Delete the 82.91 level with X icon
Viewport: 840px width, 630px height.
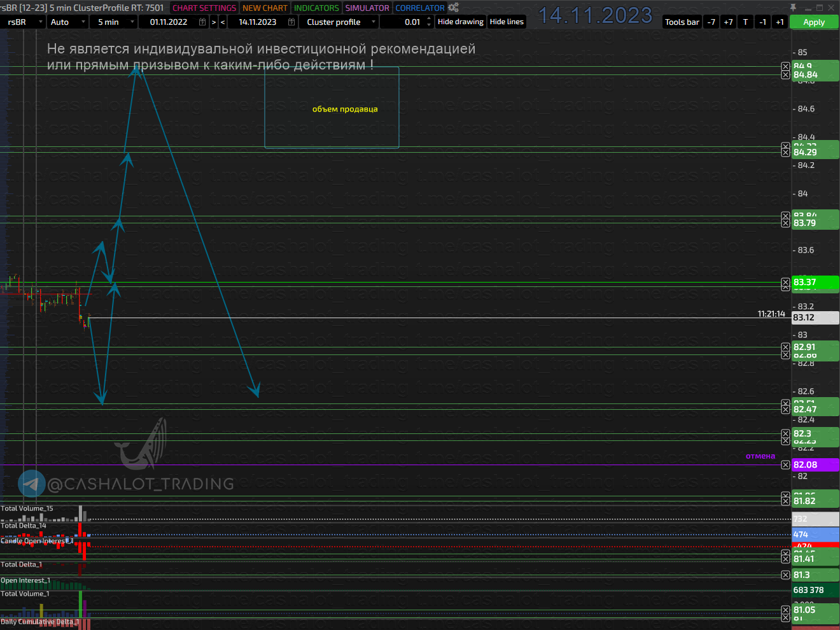[x=785, y=347]
